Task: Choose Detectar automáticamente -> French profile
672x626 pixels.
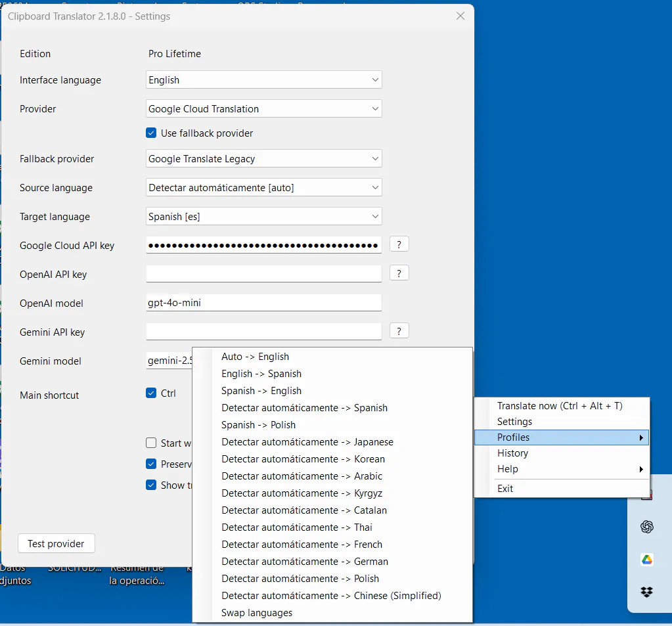Action: [332, 545]
